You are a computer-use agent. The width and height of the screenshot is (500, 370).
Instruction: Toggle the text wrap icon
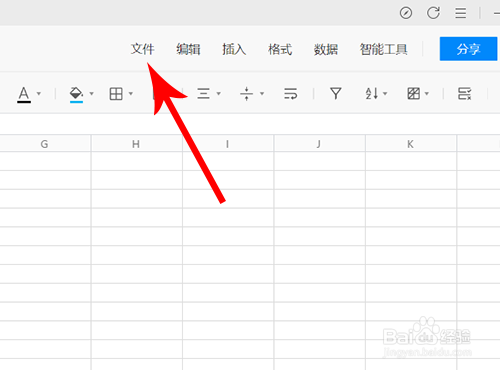click(291, 94)
